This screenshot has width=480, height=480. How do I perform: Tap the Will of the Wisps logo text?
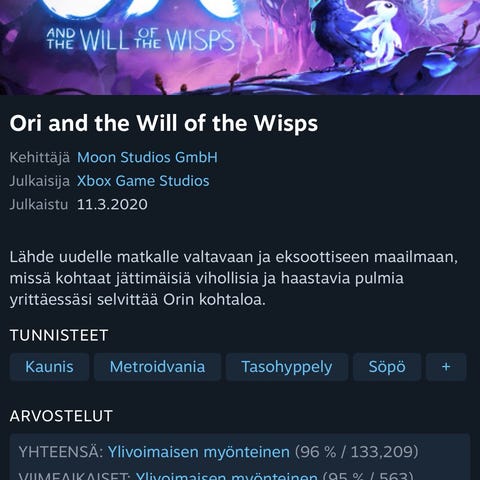click(x=141, y=39)
